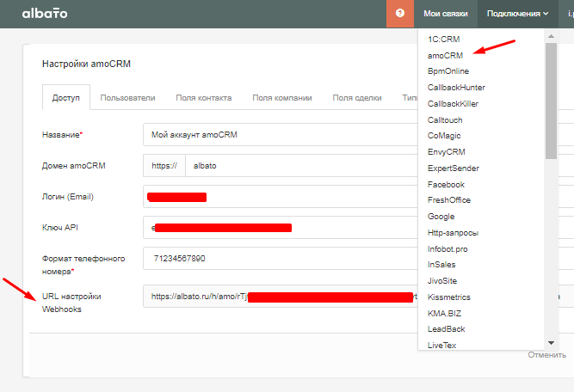Select LiveTex connection
This screenshot has height=392, width=574.
point(441,346)
